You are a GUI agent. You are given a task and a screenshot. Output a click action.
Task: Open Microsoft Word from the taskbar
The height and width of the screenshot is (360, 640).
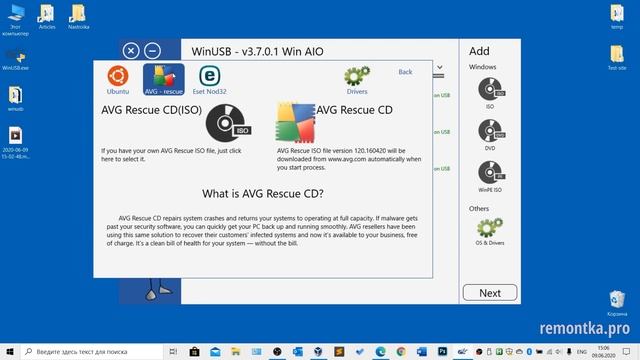pos(422,351)
